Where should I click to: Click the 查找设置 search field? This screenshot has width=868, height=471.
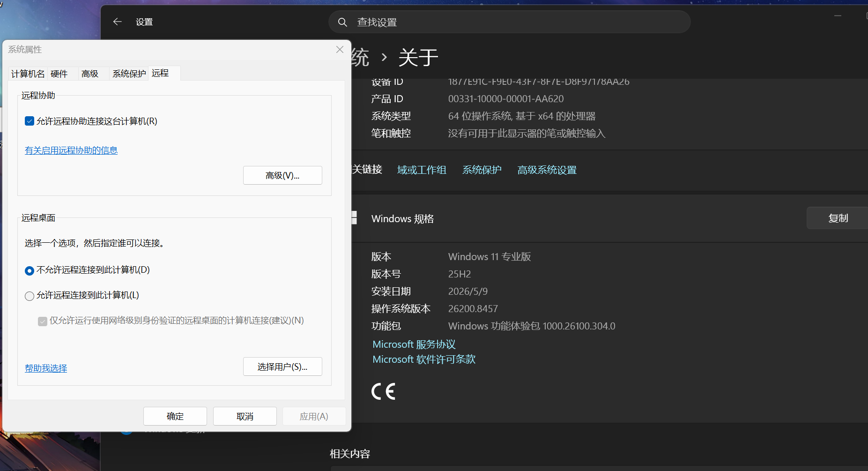510,22
